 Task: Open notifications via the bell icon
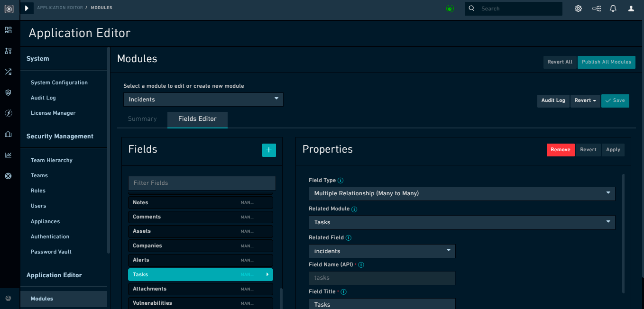point(614,9)
